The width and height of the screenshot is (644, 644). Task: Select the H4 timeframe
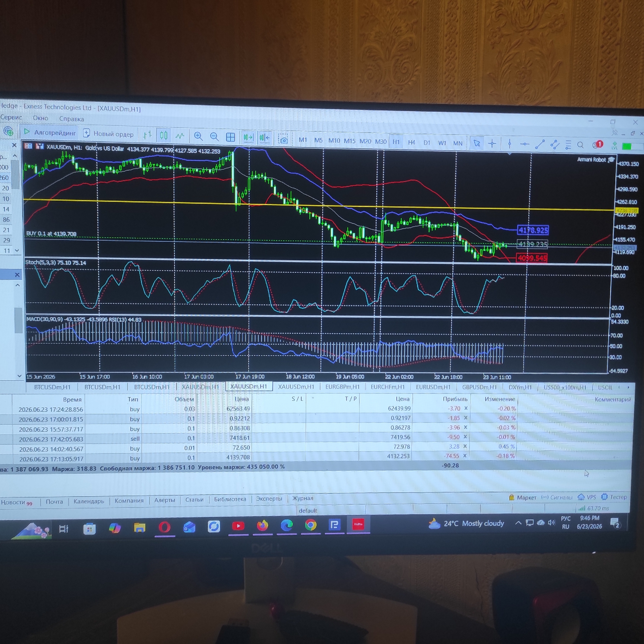[x=411, y=142]
